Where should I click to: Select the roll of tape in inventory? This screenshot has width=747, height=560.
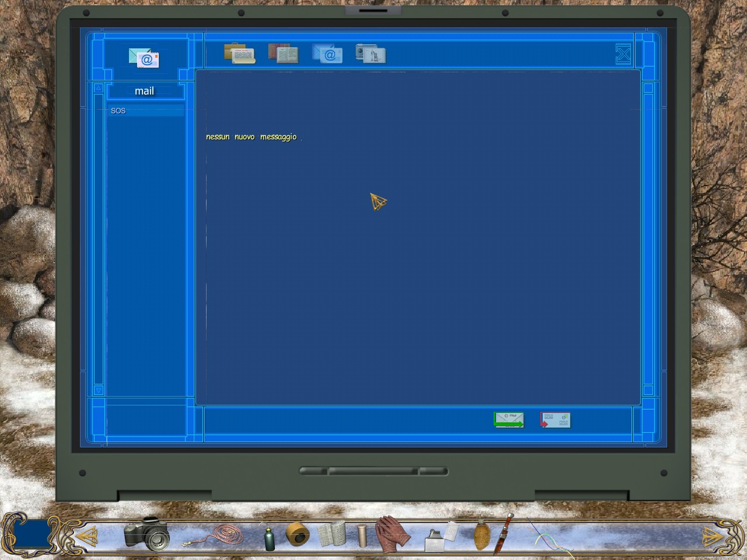point(298,534)
